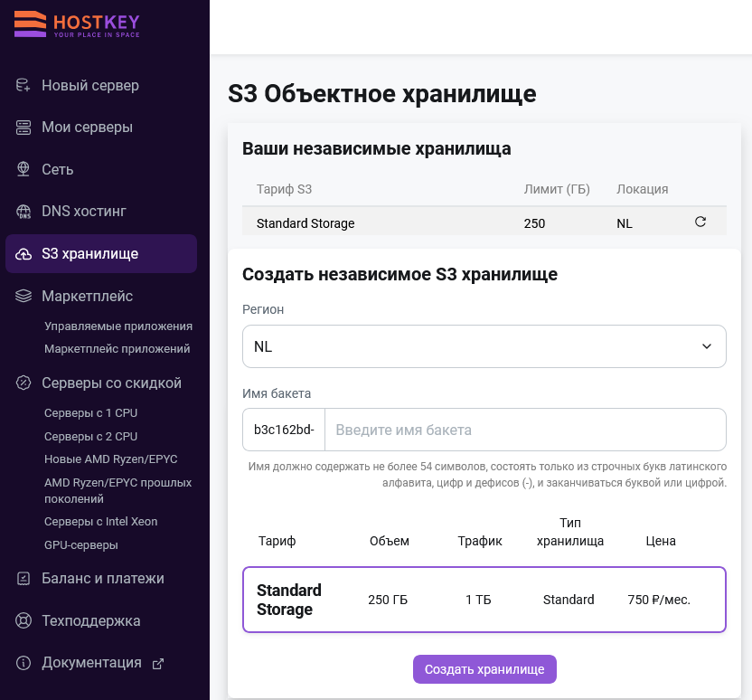Open GPU-серверы link
This screenshot has width=752, height=700.
click(x=81, y=545)
